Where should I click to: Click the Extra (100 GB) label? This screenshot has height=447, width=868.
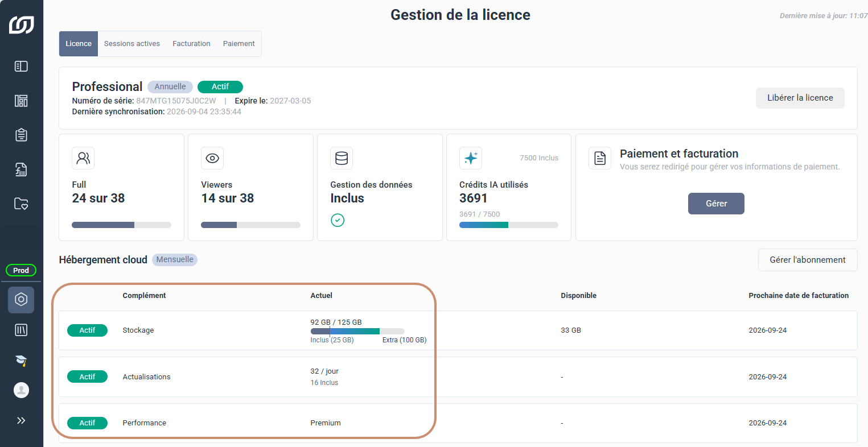tap(404, 340)
